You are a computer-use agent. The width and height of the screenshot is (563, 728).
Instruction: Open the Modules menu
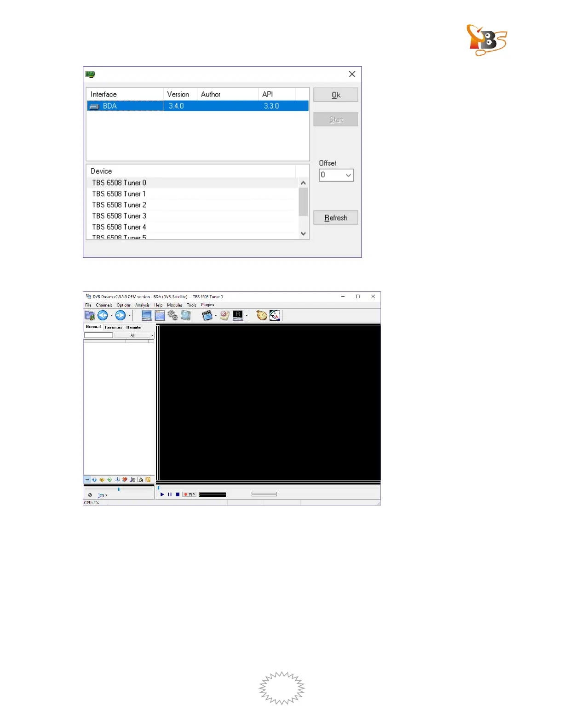tap(174, 305)
